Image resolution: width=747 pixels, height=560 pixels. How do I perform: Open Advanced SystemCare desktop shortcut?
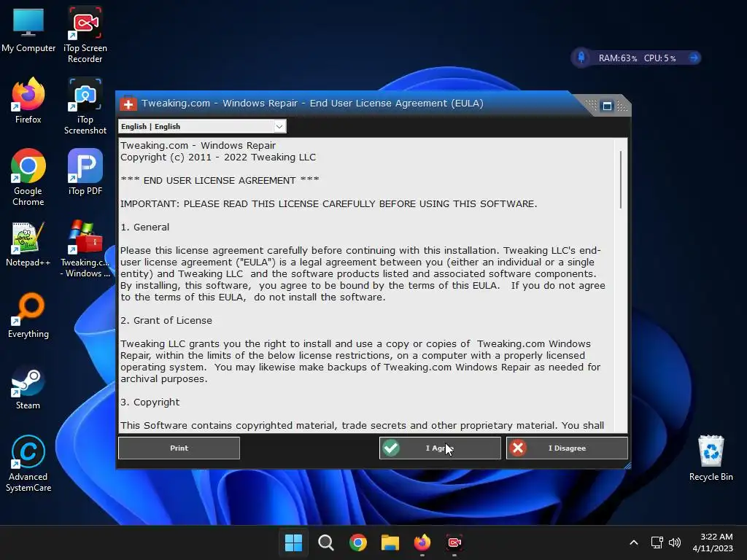tap(28, 463)
